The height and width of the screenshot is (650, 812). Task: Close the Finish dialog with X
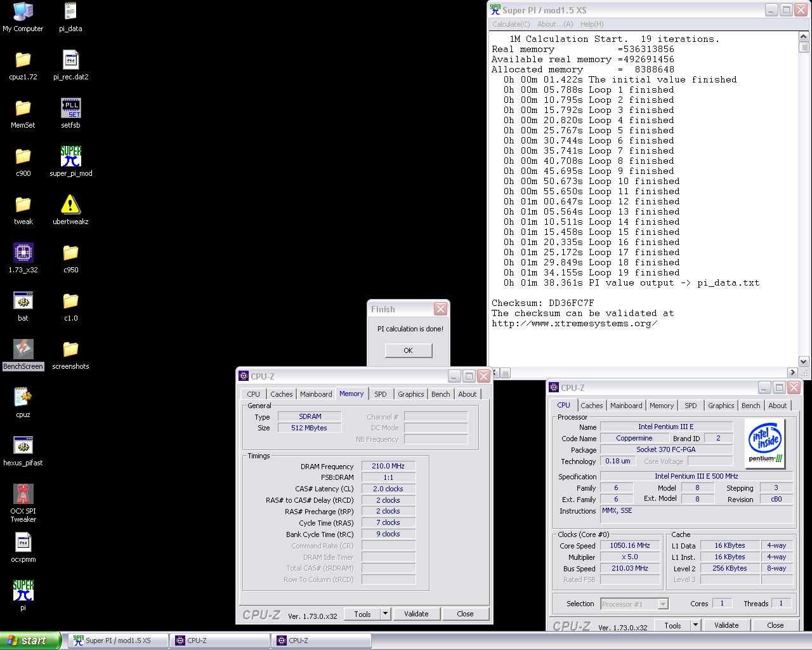pyautogui.click(x=440, y=309)
